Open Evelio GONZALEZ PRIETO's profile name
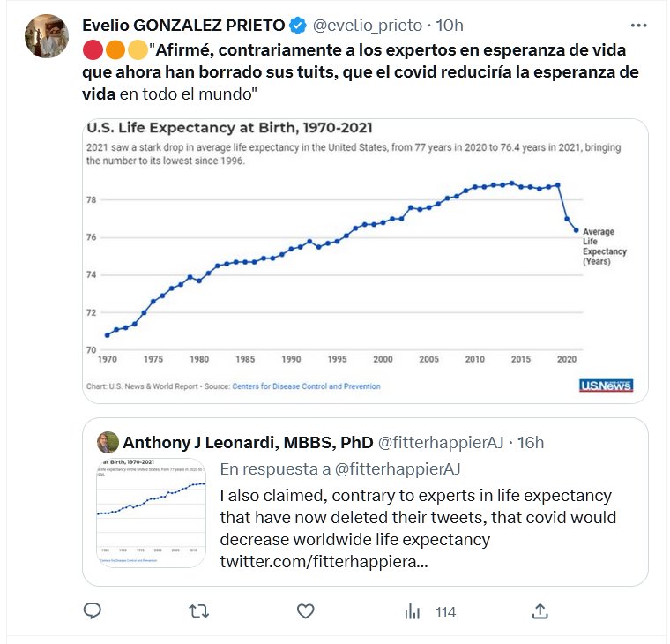Viewport: 670px width, 644px height. coord(184,25)
